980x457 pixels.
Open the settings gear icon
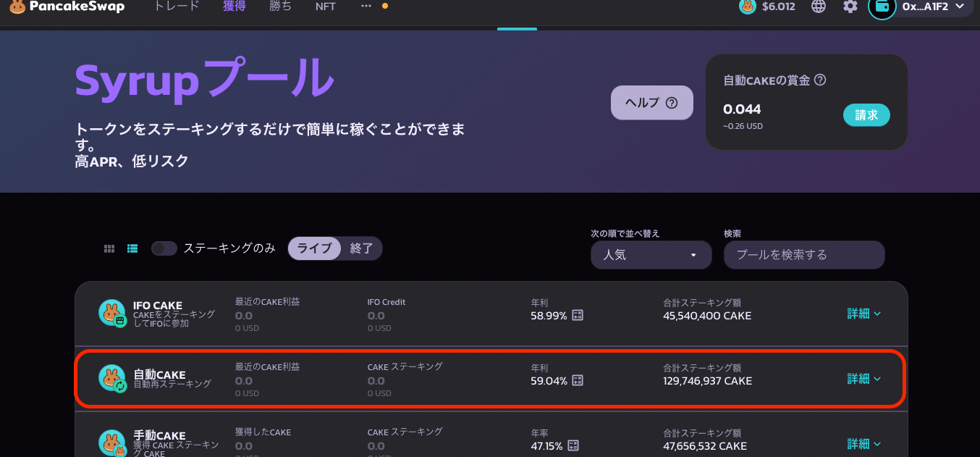click(x=850, y=7)
